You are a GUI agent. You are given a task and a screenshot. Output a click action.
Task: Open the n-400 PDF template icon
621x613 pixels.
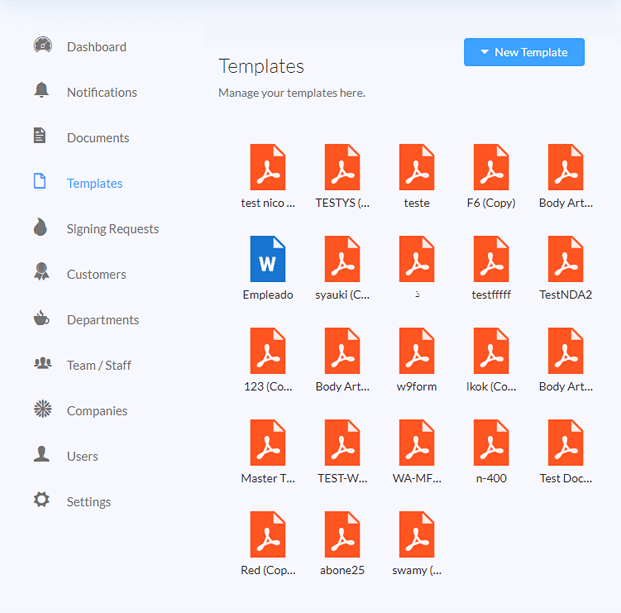click(x=491, y=443)
